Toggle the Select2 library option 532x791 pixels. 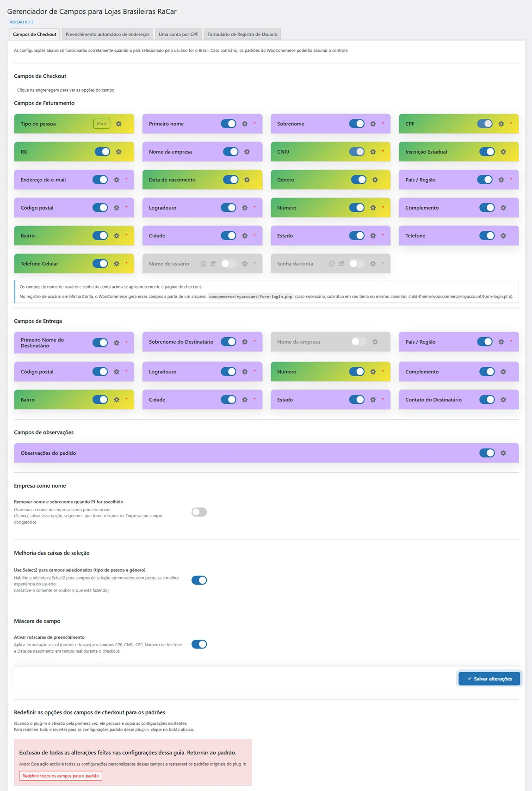coord(199,580)
